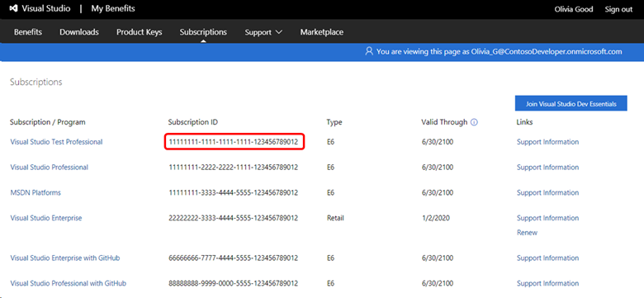Click the Type column header
This screenshot has width=644, height=298.
(x=334, y=122)
